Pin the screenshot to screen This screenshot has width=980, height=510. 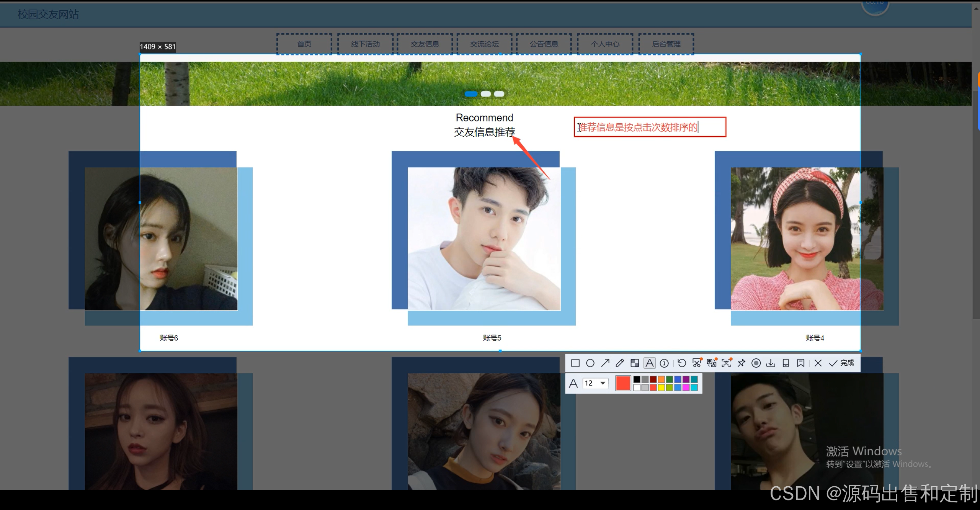(742, 363)
